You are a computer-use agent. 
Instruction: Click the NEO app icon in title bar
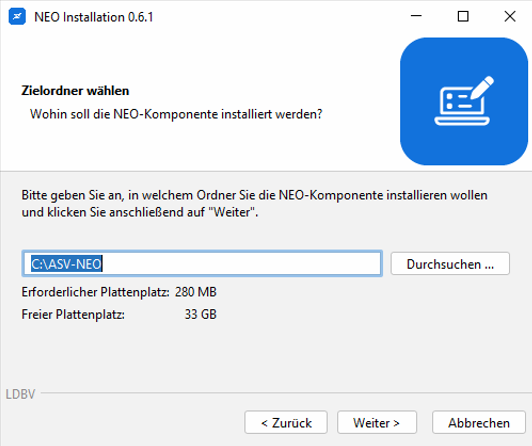pos(17,17)
